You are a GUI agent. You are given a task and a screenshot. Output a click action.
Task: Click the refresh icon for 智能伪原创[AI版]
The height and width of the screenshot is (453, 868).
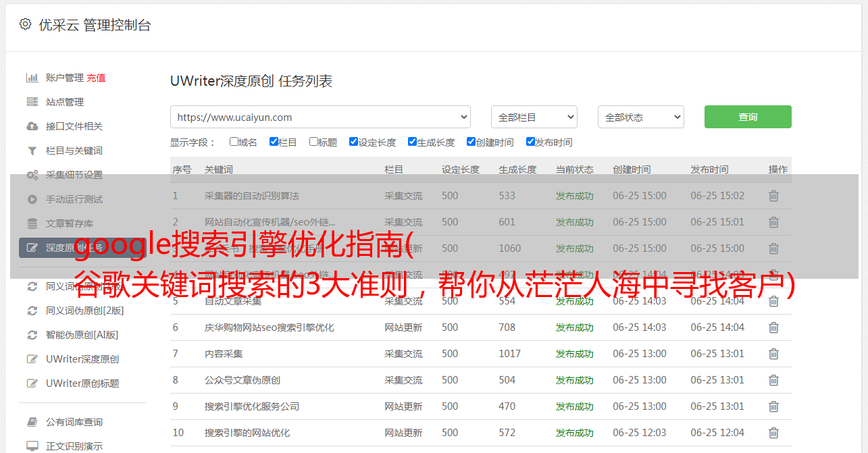(32, 335)
